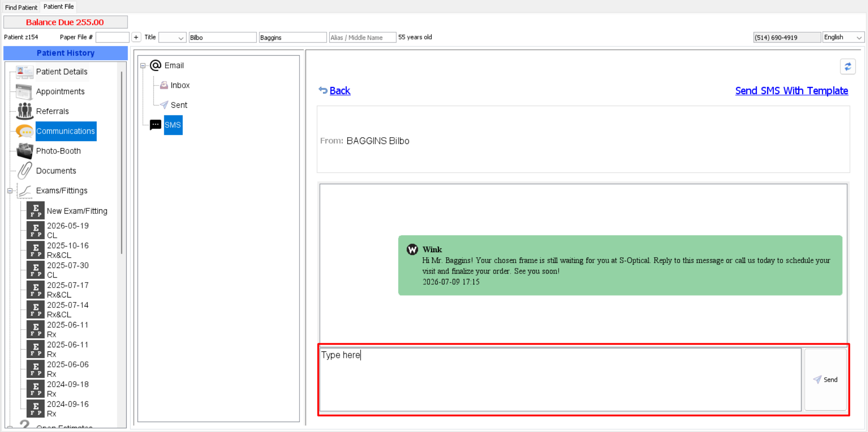Click the icon for the 2025-07-14 Rx&CL exam

(x=35, y=310)
